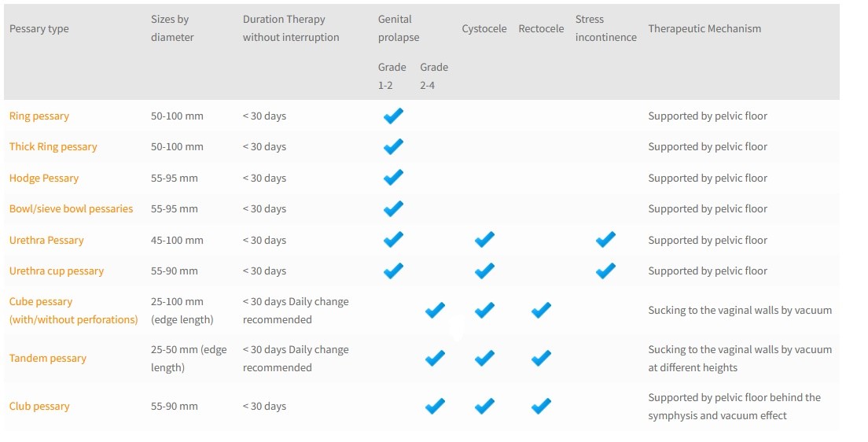Click Club pessary rectocele checkmark
The image size is (868, 442).
[541, 407]
